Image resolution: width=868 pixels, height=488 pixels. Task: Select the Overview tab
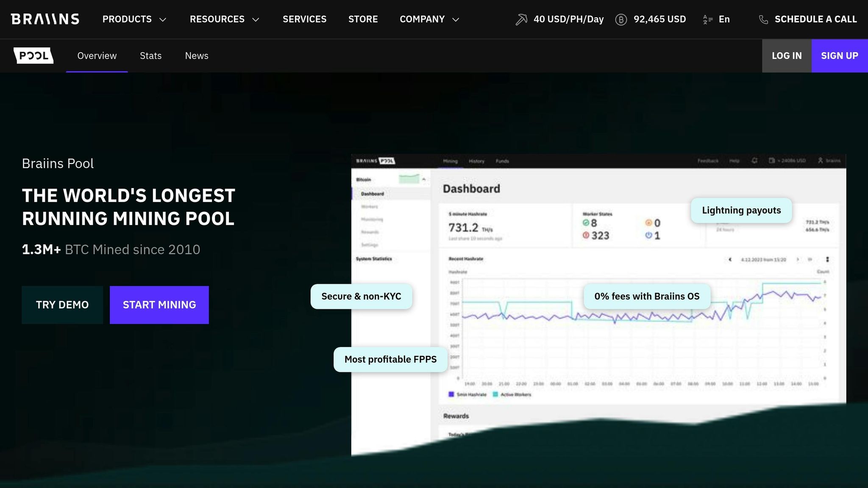97,56
